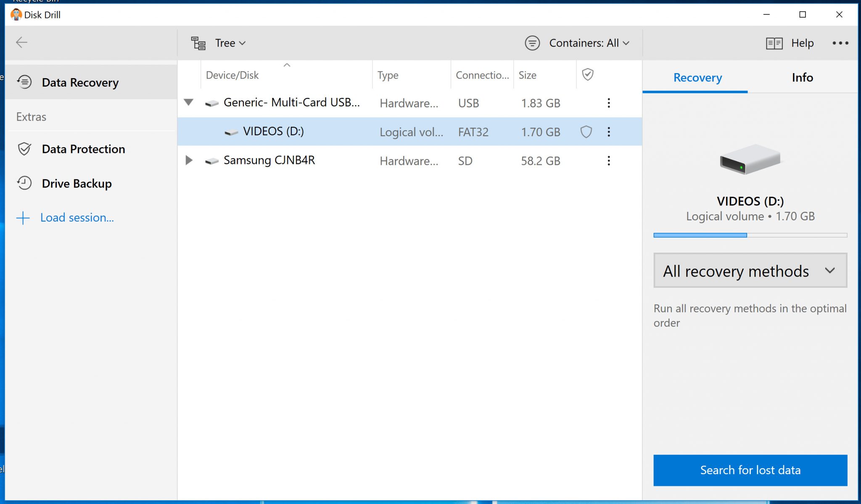
Task: Open Data Protection in the sidebar
Action: click(x=91, y=149)
